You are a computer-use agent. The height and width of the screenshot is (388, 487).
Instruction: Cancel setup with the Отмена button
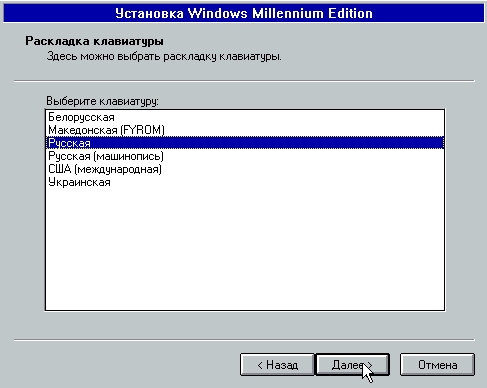click(x=437, y=365)
